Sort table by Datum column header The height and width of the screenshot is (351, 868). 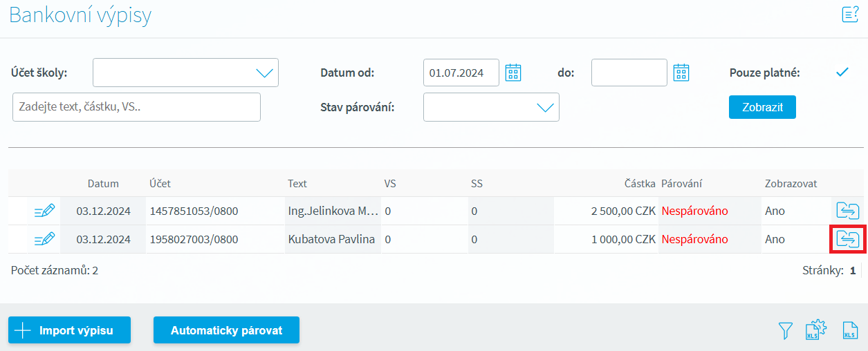(103, 184)
